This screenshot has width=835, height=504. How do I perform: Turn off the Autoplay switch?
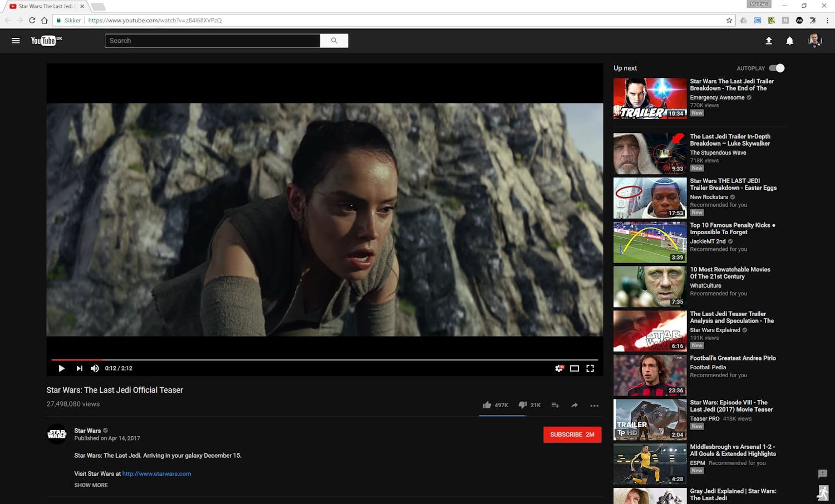coord(777,68)
